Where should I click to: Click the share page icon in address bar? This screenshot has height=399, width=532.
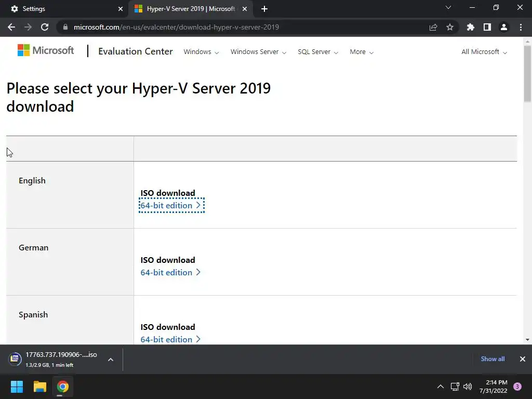click(433, 27)
